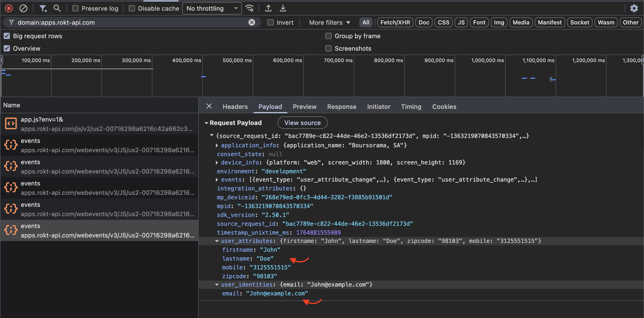Stop recording network log

coord(9,8)
